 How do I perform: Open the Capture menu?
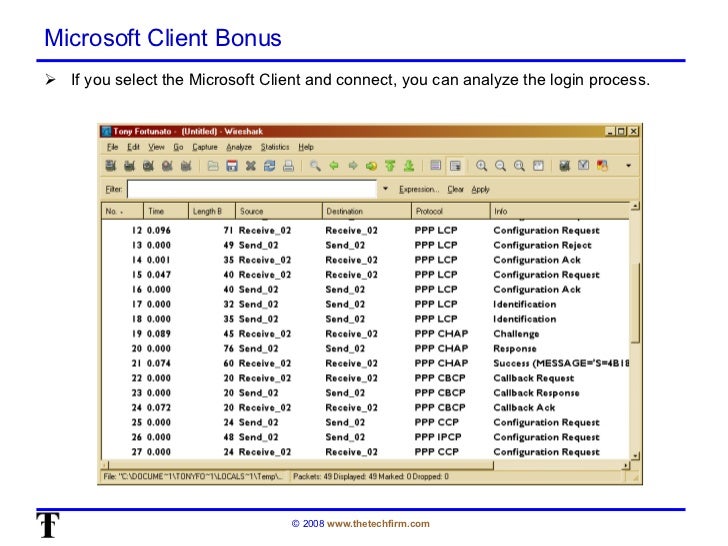(x=205, y=147)
